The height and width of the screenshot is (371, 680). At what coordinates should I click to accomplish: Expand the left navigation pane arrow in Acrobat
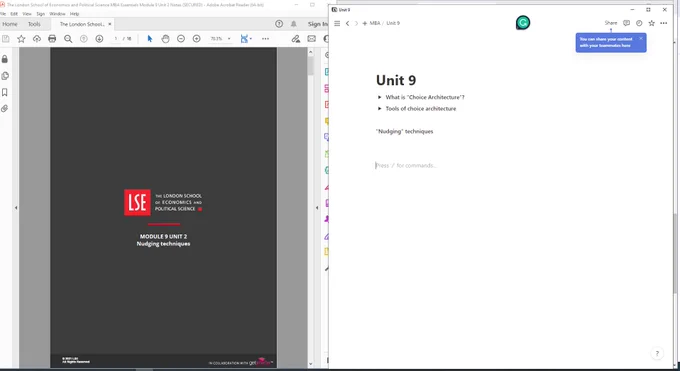click(x=16, y=208)
